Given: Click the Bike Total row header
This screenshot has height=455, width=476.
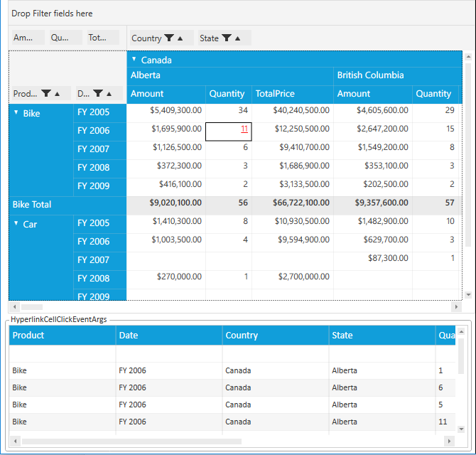Looking at the screenshot, I should [32, 205].
